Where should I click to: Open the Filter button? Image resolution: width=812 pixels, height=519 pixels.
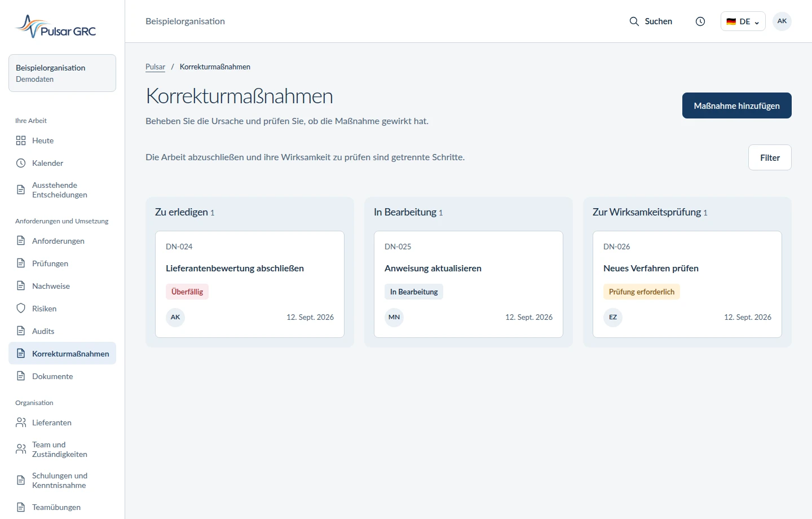pos(770,157)
